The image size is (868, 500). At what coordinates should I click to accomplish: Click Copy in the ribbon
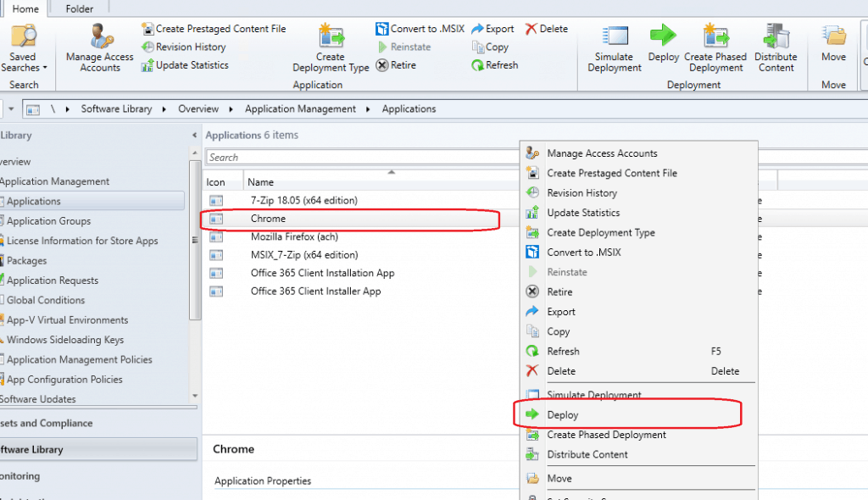[490, 47]
